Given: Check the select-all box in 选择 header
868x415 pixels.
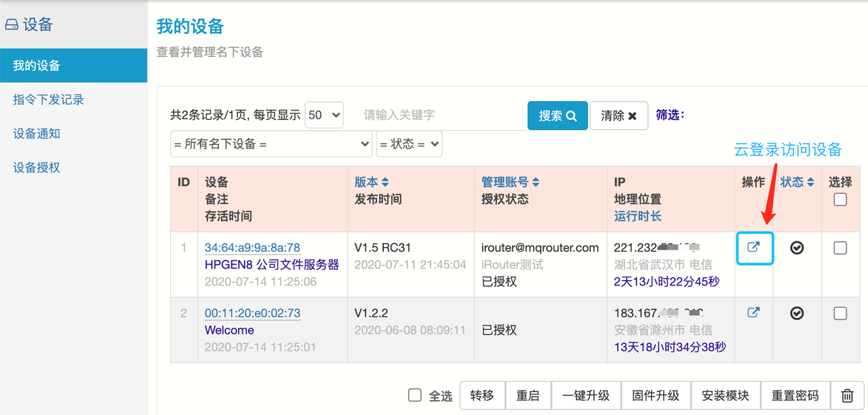Looking at the screenshot, I should point(840,199).
